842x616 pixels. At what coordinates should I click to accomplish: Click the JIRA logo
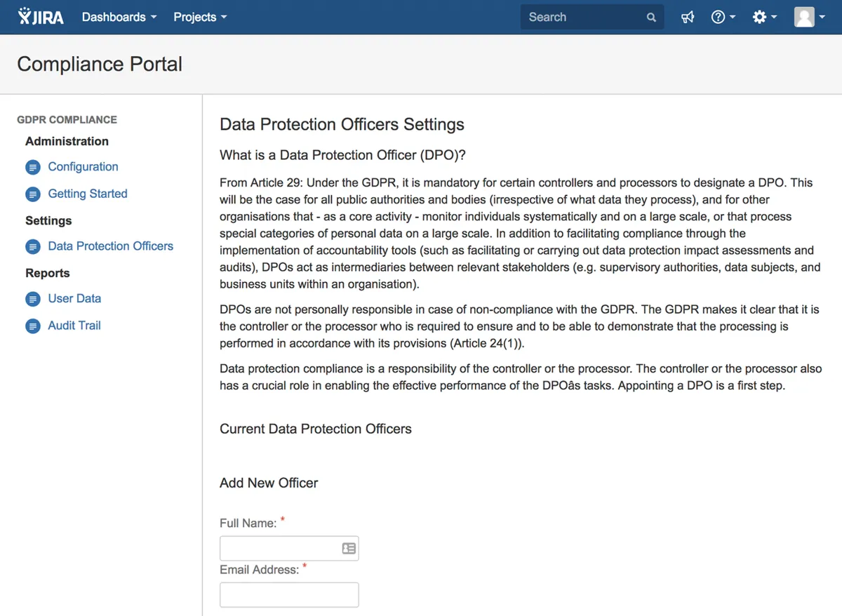(x=41, y=17)
